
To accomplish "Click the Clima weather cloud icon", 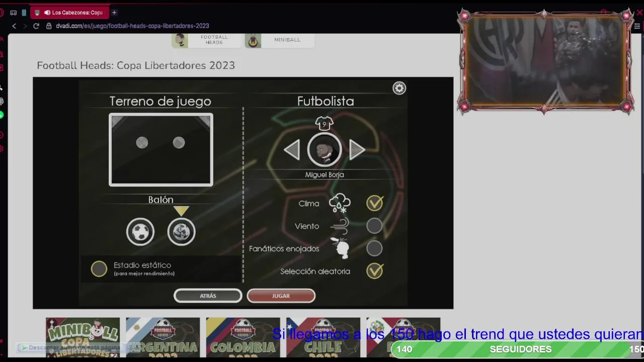I will coord(340,203).
